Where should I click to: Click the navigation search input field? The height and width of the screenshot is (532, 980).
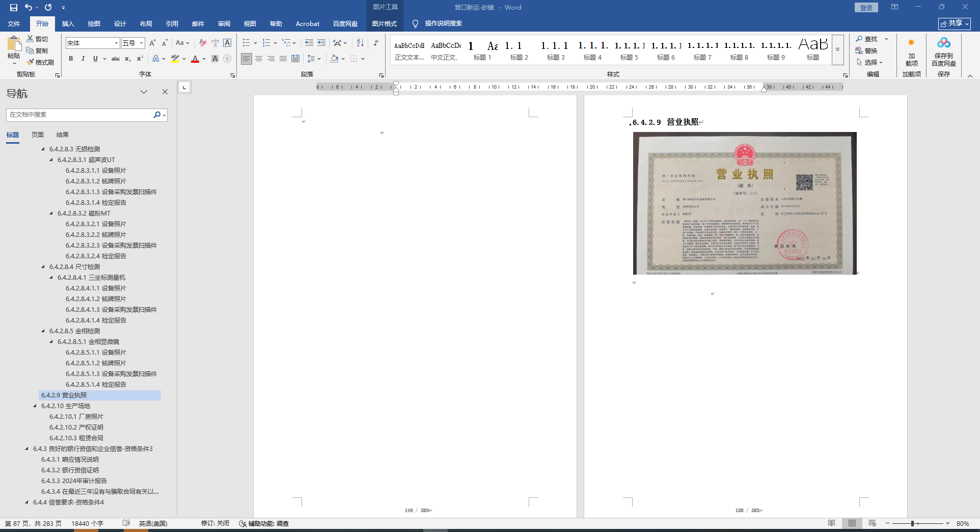79,115
